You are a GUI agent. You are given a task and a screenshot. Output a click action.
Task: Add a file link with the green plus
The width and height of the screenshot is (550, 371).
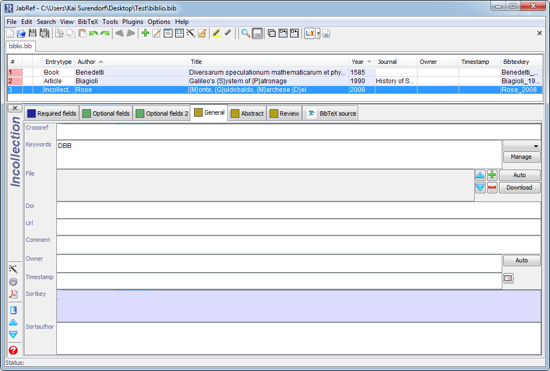click(492, 175)
